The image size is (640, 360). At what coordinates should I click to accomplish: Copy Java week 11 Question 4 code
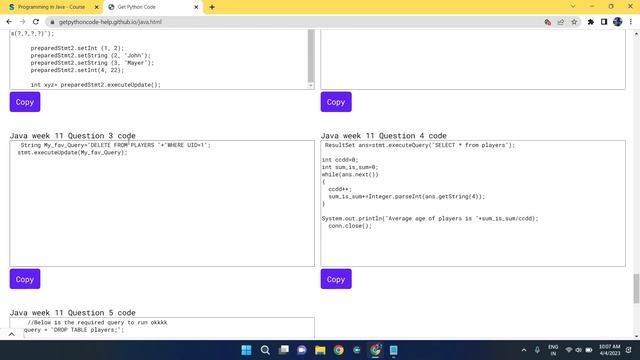coord(336,279)
